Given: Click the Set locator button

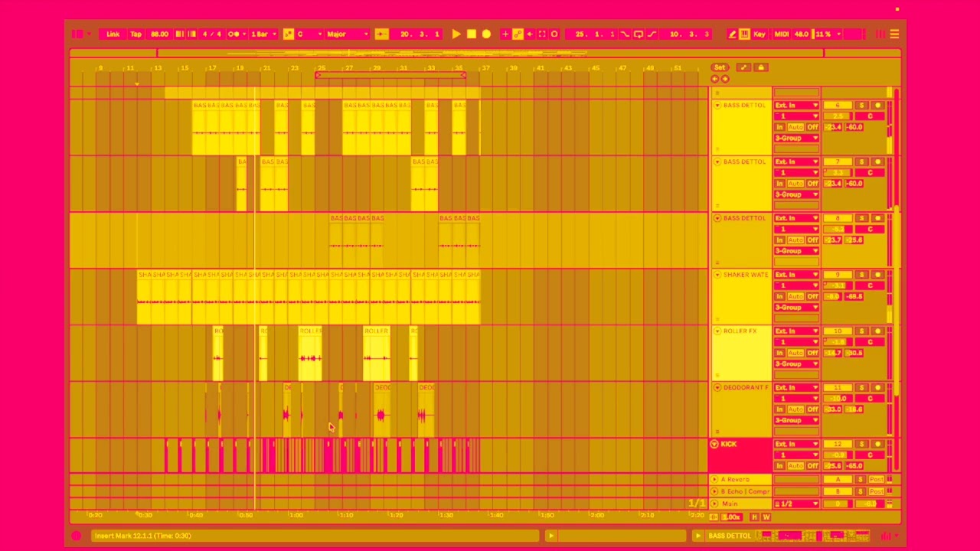Looking at the screenshot, I should pos(720,67).
